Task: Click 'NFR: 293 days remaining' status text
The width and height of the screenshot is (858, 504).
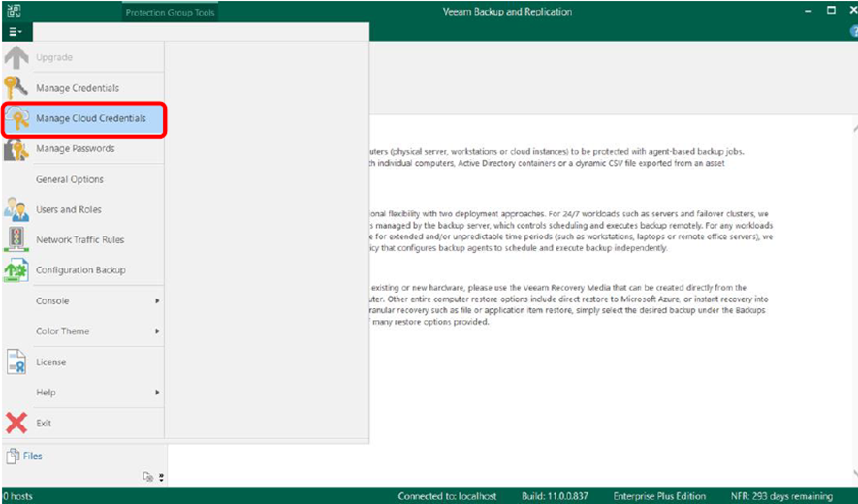Action: [781, 496]
